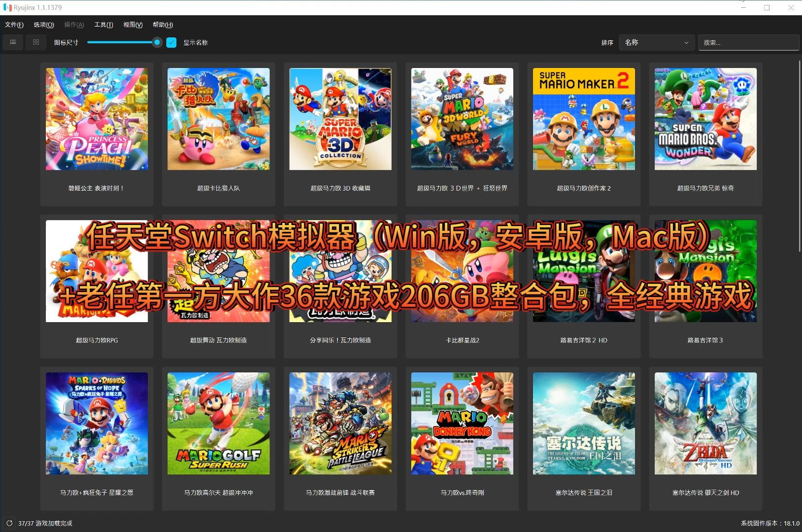Select Super Mario Maker 2 cover
This screenshot has width=802, height=532.
click(584, 119)
